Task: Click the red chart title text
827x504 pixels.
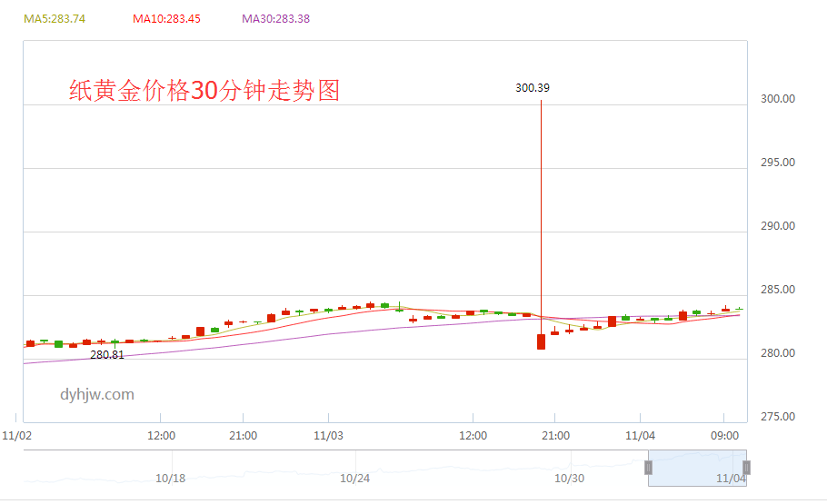Action: [204, 91]
